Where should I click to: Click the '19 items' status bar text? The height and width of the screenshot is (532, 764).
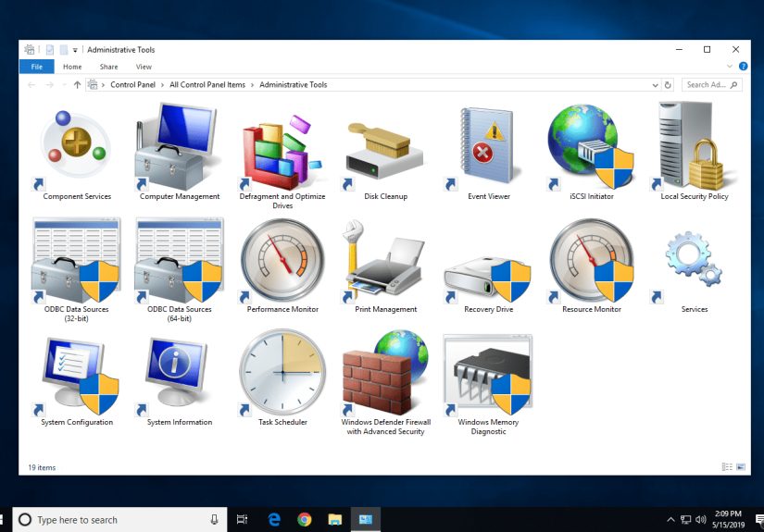pyautogui.click(x=42, y=467)
